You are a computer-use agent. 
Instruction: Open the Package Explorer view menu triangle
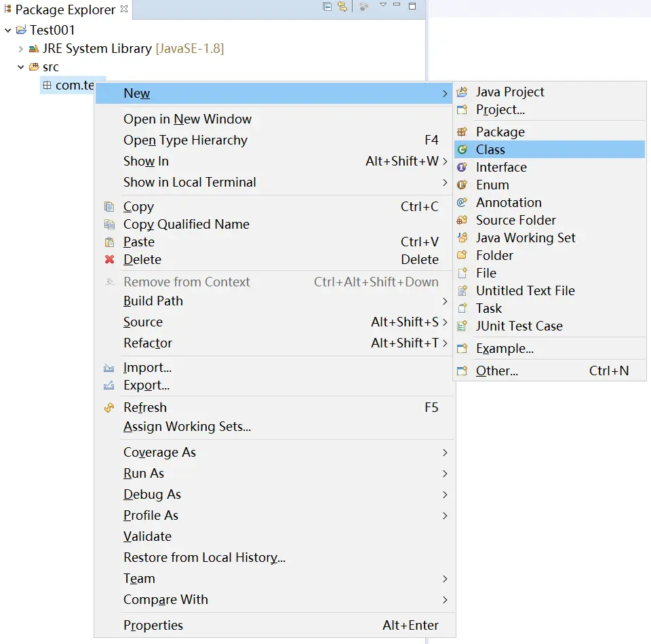pos(383,5)
